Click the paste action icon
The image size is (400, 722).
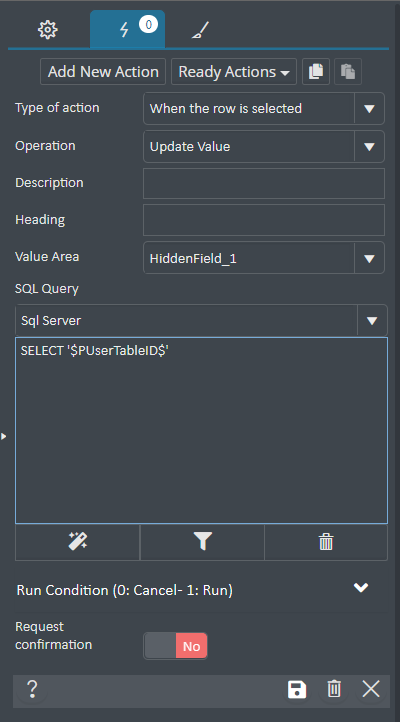click(348, 71)
